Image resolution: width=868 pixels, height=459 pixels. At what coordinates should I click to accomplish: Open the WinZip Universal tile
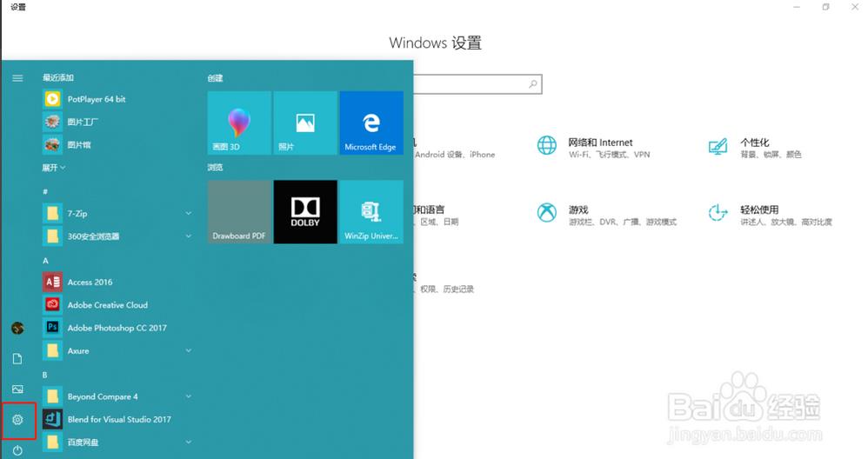371,212
